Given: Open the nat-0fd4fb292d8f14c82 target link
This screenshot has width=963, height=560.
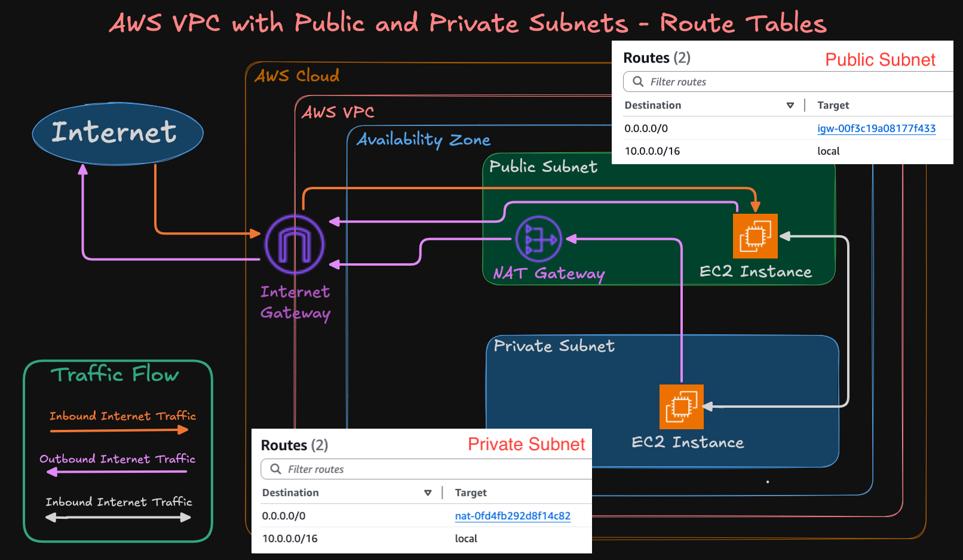Looking at the screenshot, I should pyautogui.click(x=513, y=516).
